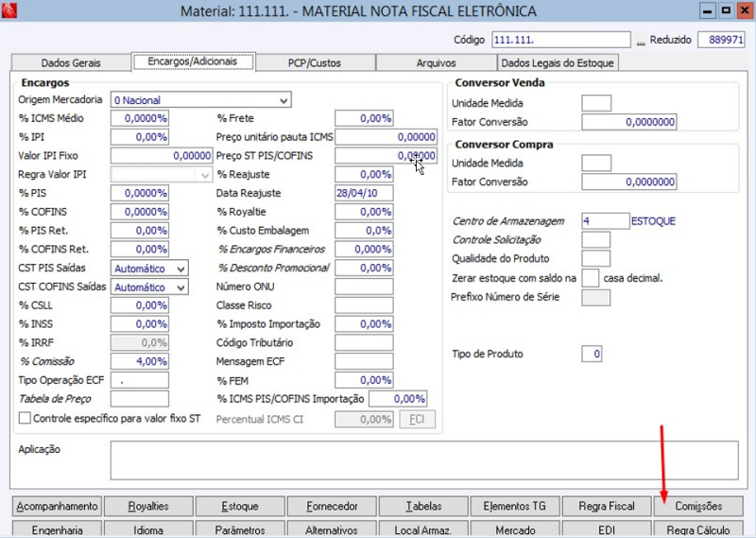Click the % Comissão field showing 4,00%
The height and width of the screenshot is (538, 756).
(x=140, y=361)
